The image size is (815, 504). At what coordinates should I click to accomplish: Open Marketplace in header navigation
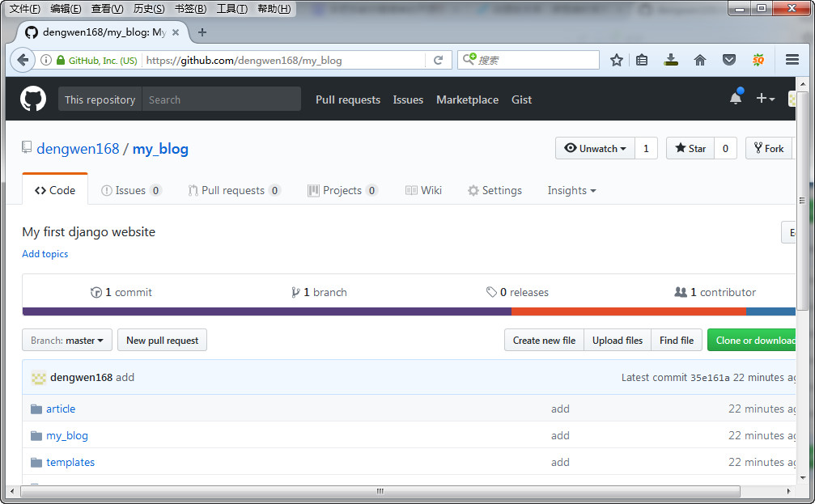click(467, 100)
